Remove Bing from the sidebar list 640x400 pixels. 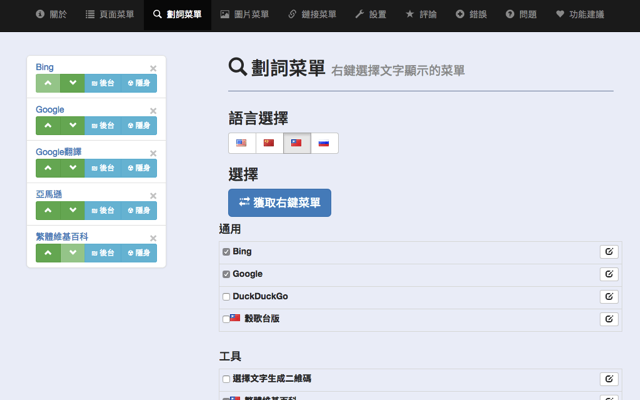point(153,69)
